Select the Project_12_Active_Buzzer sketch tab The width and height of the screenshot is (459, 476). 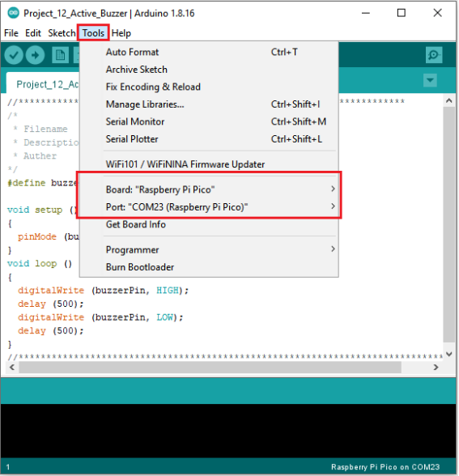coord(44,84)
